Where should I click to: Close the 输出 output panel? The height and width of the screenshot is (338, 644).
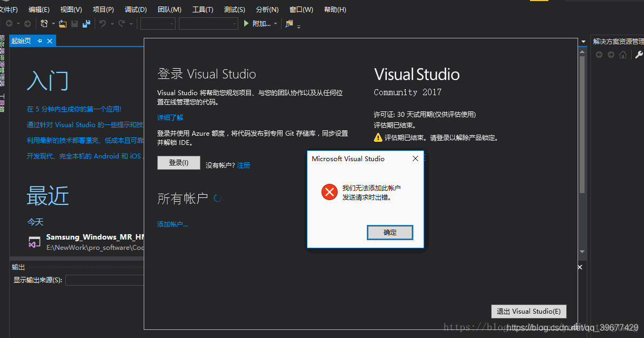pos(580,267)
